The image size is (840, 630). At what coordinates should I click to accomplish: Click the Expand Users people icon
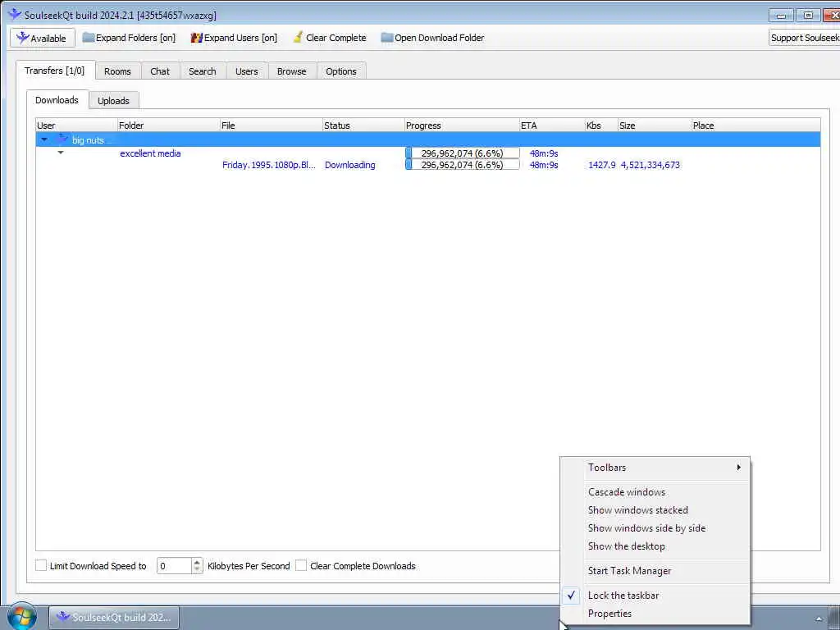[197, 38]
